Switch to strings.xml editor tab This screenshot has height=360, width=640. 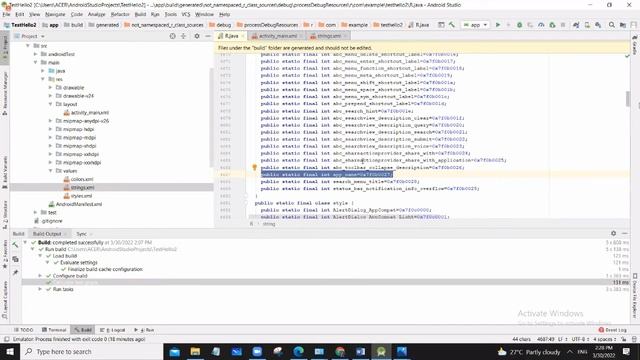click(329, 36)
